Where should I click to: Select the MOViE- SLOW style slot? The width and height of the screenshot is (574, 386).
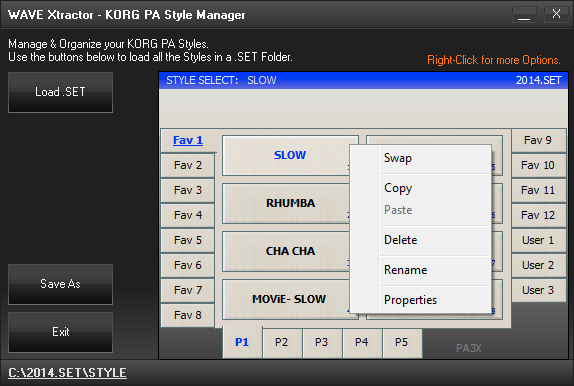click(286, 299)
